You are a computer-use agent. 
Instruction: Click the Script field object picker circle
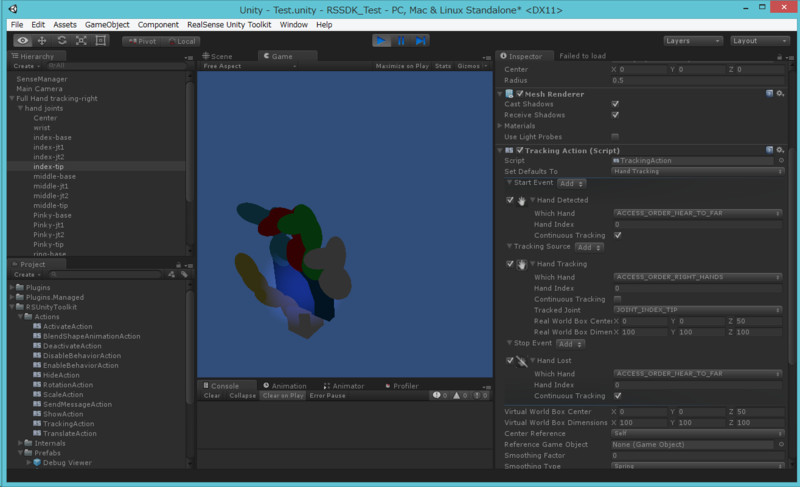[781, 161]
